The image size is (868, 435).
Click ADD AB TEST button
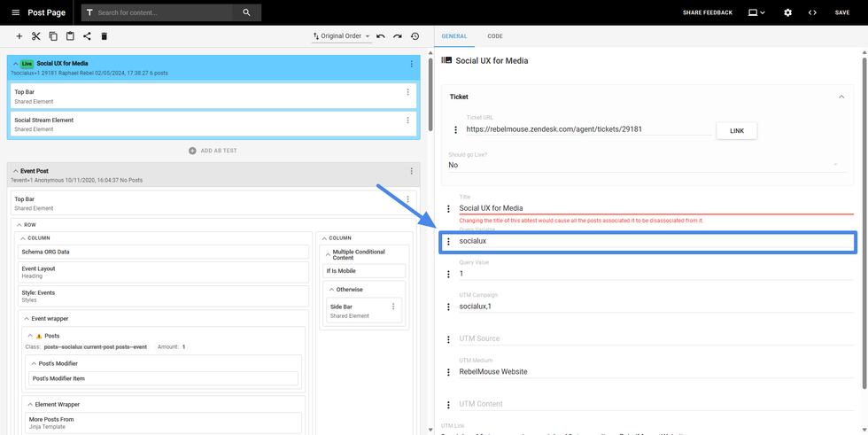point(213,151)
